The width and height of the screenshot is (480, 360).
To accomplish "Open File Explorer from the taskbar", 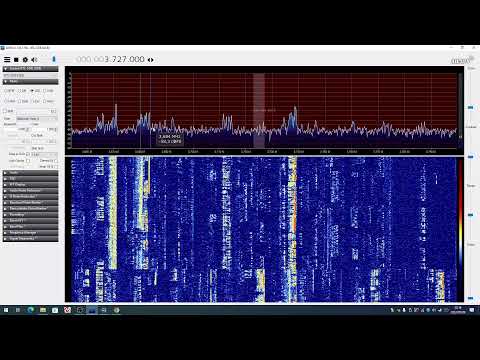I will pyautogui.click(x=43, y=310).
